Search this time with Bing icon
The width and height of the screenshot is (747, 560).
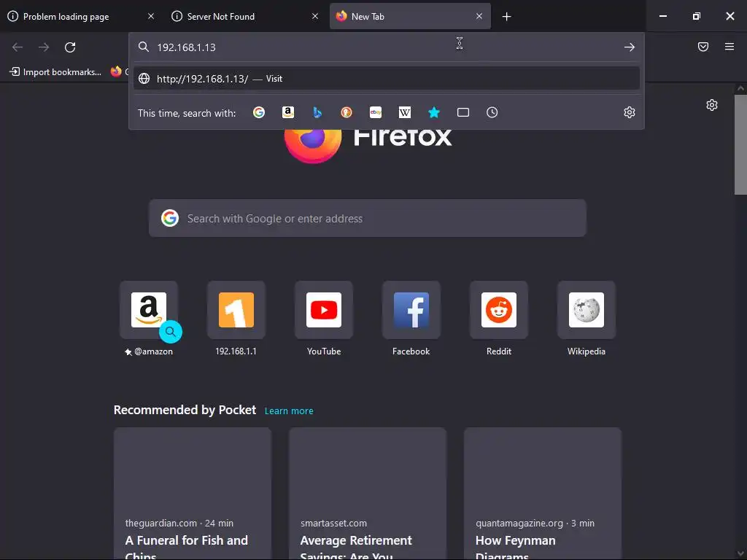click(x=317, y=112)
